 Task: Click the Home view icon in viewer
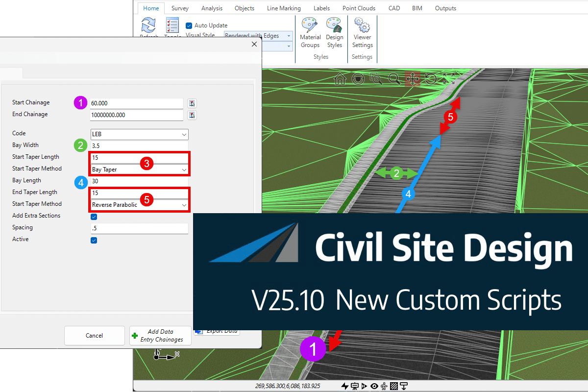point(340,79)
